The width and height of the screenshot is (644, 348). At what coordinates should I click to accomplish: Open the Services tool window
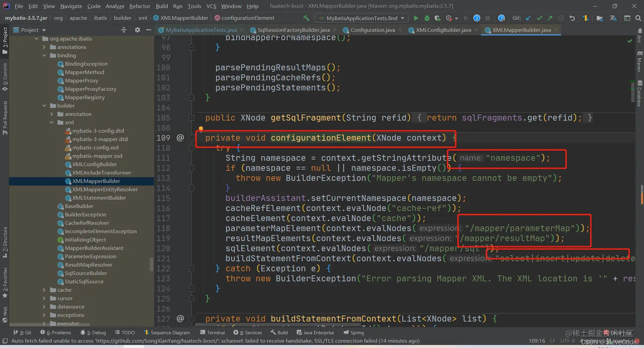pos(247,333)
